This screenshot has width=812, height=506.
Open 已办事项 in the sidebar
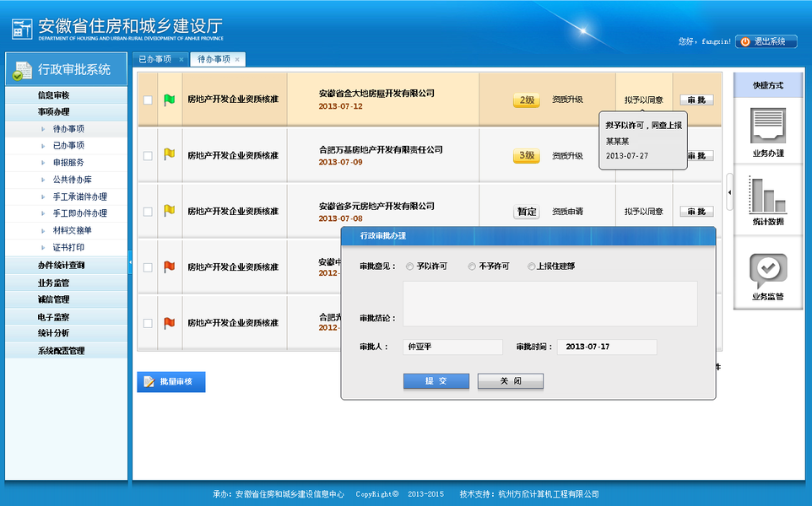click(x=67, y=146)
